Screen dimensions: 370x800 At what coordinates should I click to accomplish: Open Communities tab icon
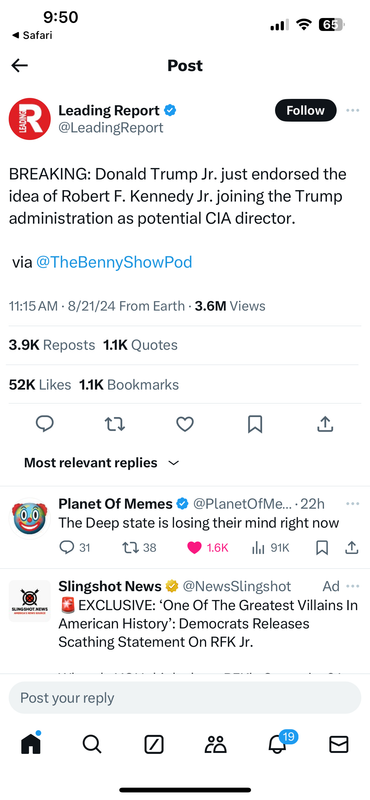point(215,745)
